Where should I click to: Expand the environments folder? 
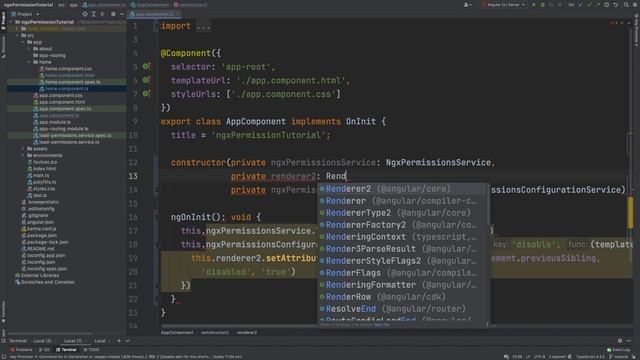[x=23, y=156]
